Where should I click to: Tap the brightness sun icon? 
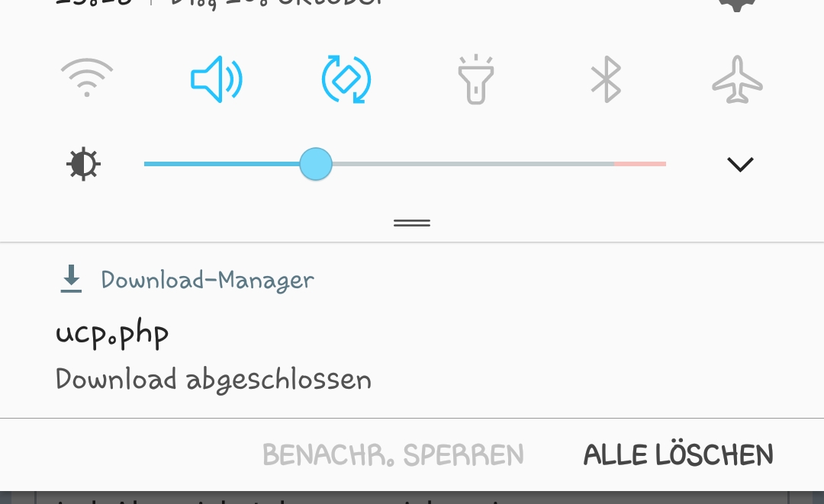click(84, 165)
